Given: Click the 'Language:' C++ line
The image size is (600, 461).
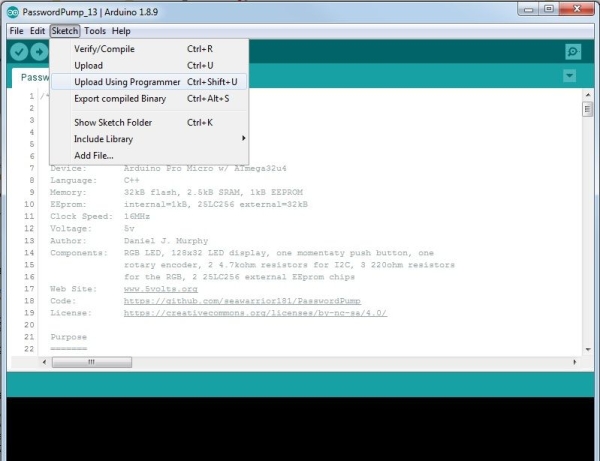Looking at the screenshot, I should point(95,180).
